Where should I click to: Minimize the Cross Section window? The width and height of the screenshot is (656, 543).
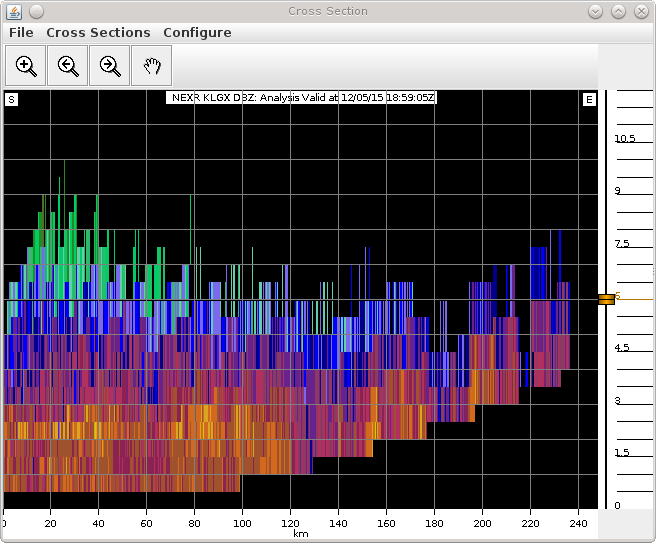tap(596, 11)
